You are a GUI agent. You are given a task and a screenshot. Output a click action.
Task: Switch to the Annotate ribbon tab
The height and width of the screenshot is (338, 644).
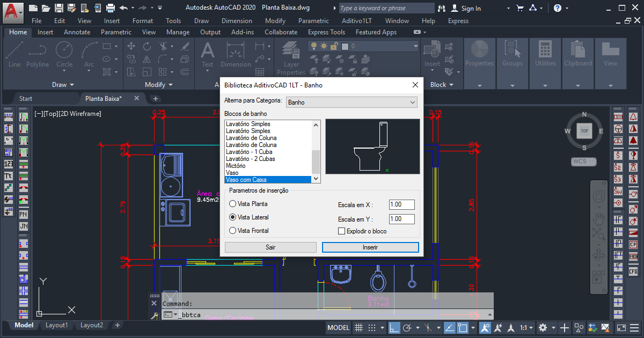[77, 32]
